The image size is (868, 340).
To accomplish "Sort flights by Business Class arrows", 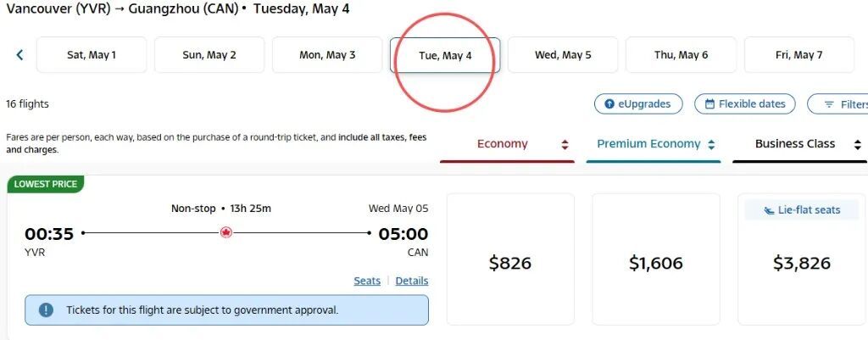I will [x=857, y=144].
